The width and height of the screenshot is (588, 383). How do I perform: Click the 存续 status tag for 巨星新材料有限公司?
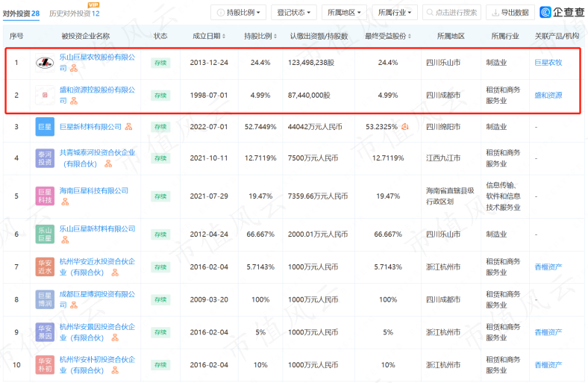click(x=160, y=127)
